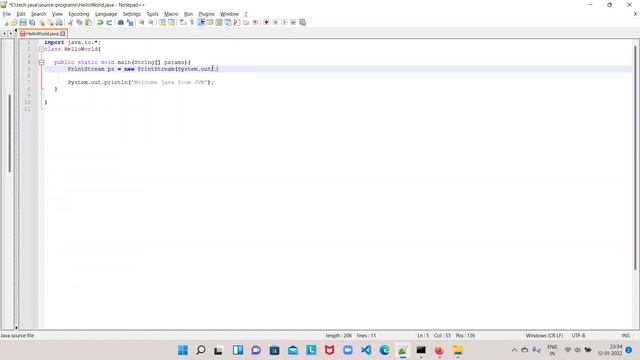Click the tab bar scroll-right arrow
This screenshot has height=360, width=640.
pyautogui.click(x=11, y=34)
